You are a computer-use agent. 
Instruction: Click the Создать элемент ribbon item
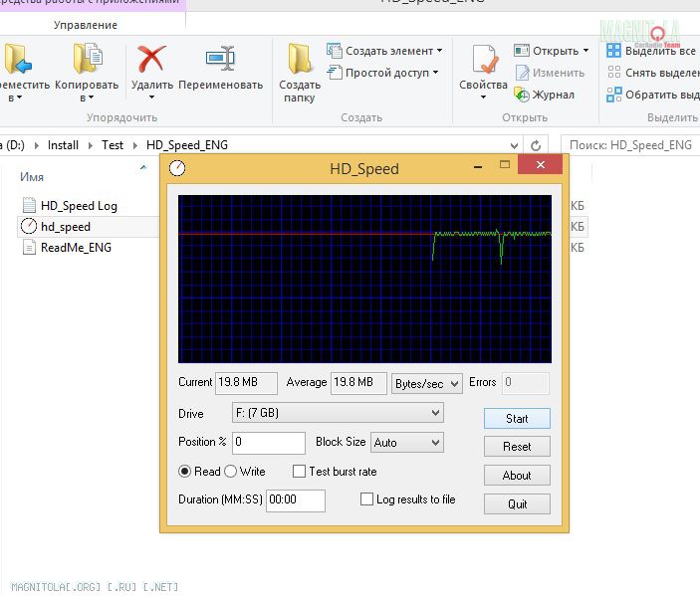(x=384, y=51)
